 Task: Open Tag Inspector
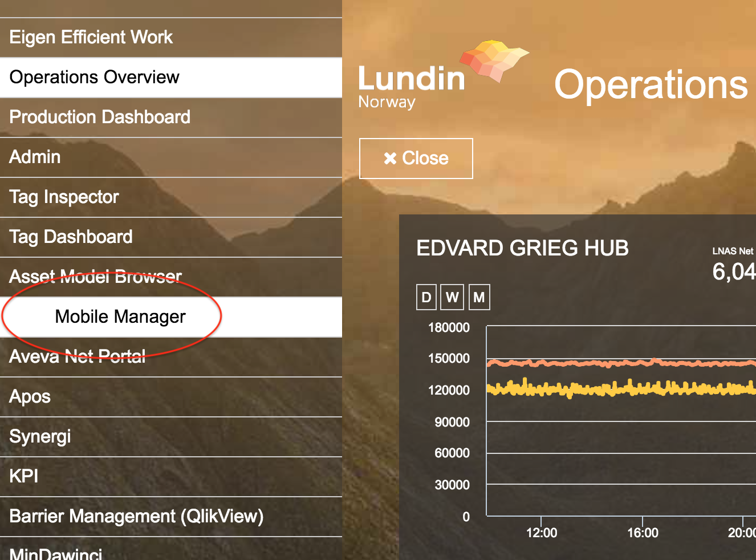click(x=171, y=197)
